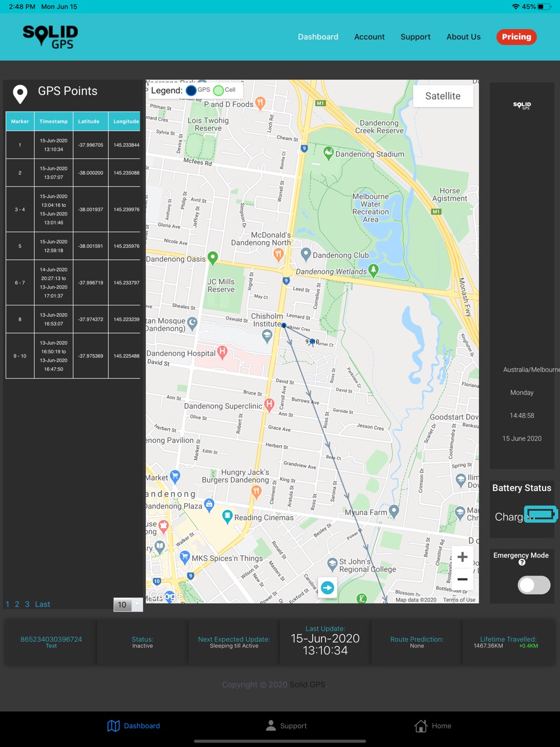The height and width of the screenshot is (747, 560).
Task: Go to page 1 of GPS points
Action: [8, 604]
